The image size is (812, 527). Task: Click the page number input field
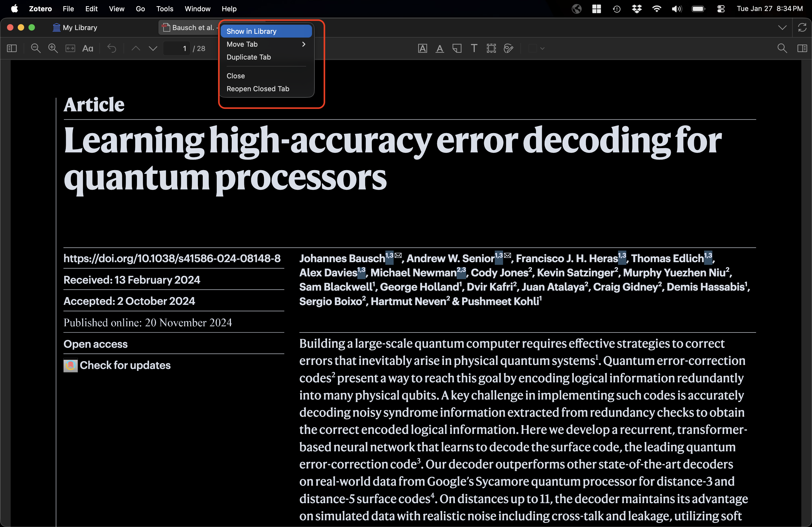[x=176, y=48]
